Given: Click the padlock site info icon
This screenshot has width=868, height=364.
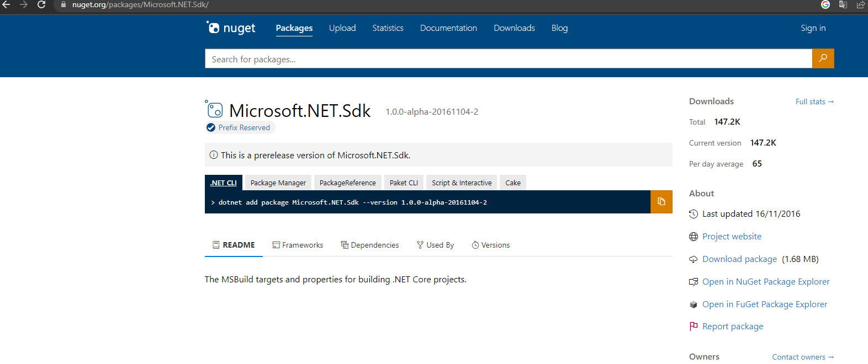Looking at the screenshot, I should (63, 5).
